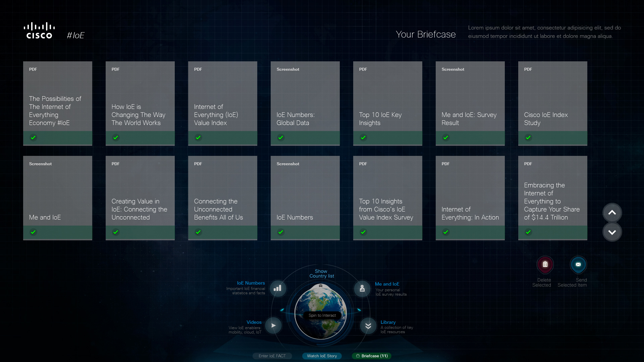The image size is (644, 362).
Task: Click the Videos menu label
Action: point(254,322)
